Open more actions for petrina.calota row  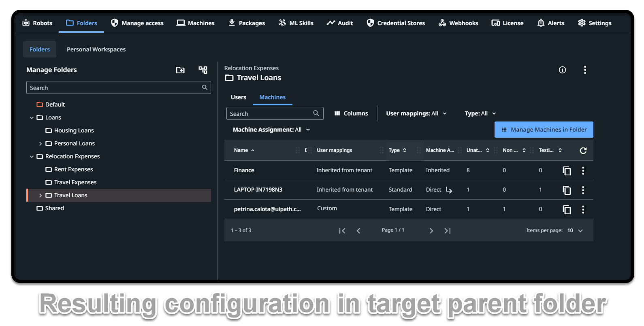coord(583,209)
